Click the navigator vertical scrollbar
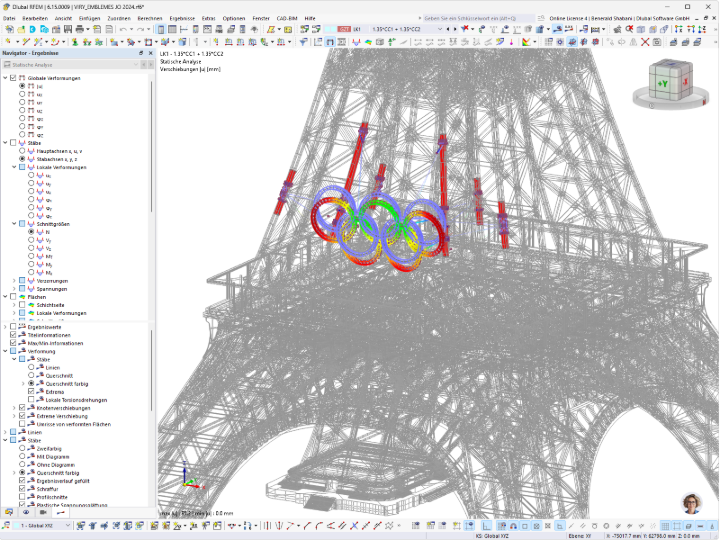Viewport: 720px width, 540px height. pos(151,147)
